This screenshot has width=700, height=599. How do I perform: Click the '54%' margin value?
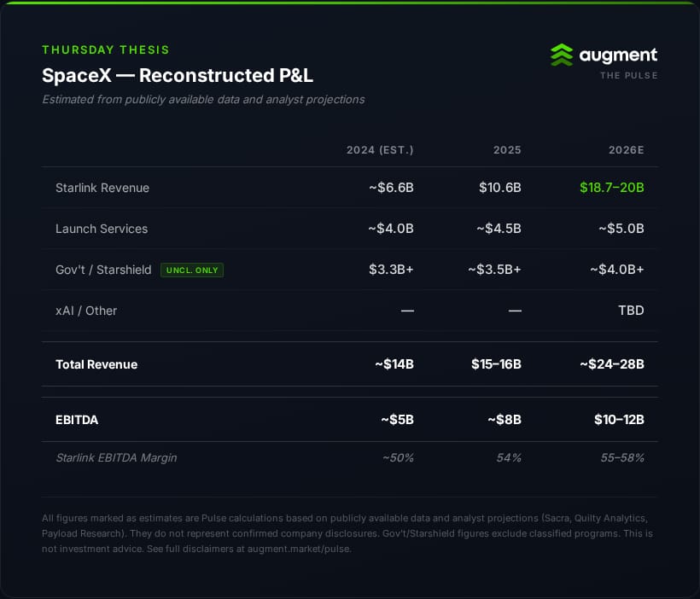509,458
